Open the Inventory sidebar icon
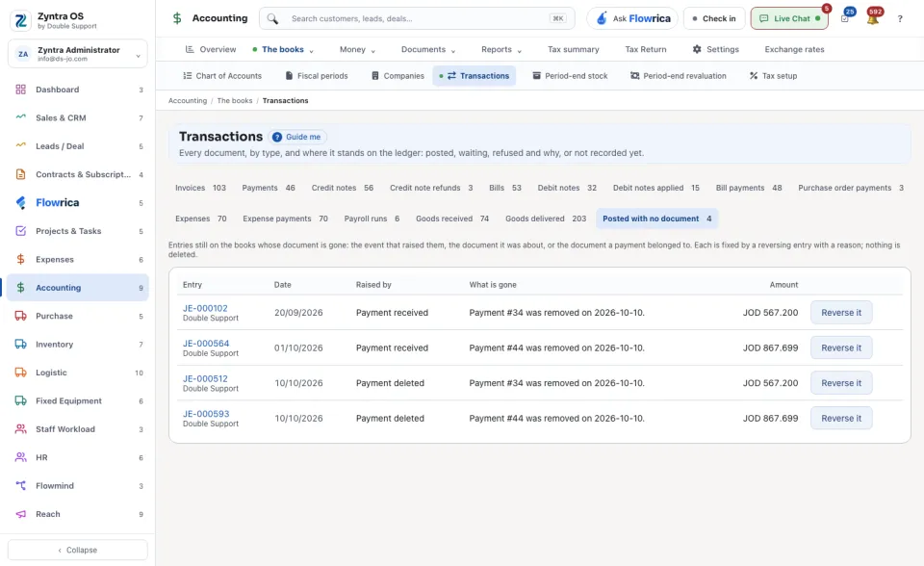924x566 pixels. 20,345
